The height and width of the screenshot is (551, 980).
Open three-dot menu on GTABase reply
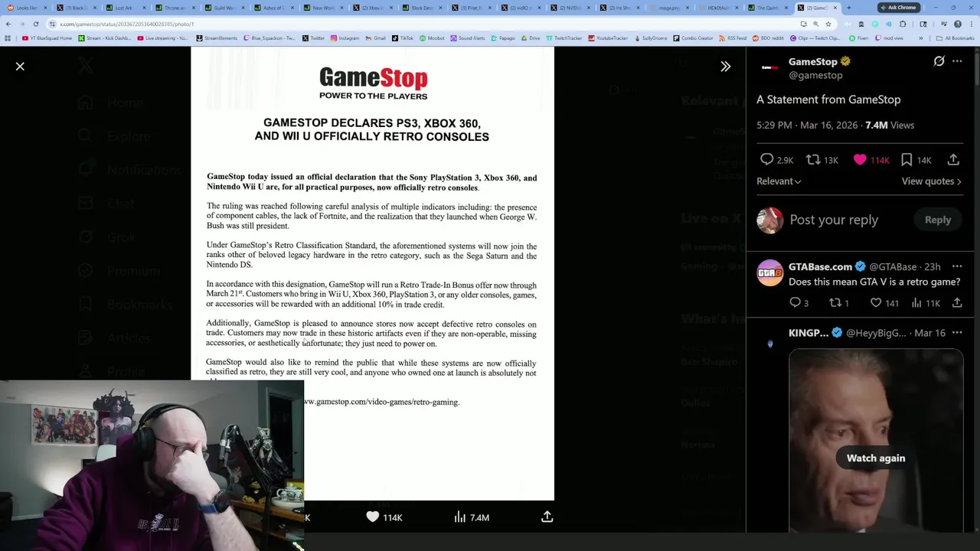tap(957, 266)
